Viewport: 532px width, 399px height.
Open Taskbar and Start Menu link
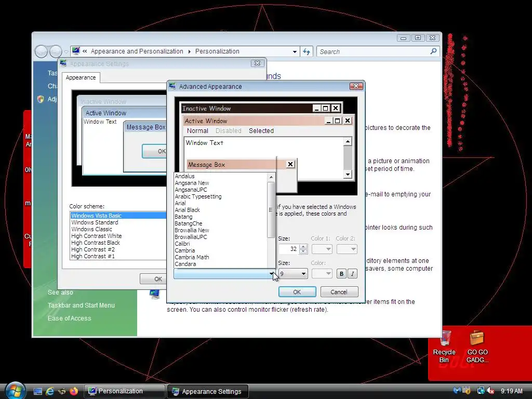[x=81, y=305]
